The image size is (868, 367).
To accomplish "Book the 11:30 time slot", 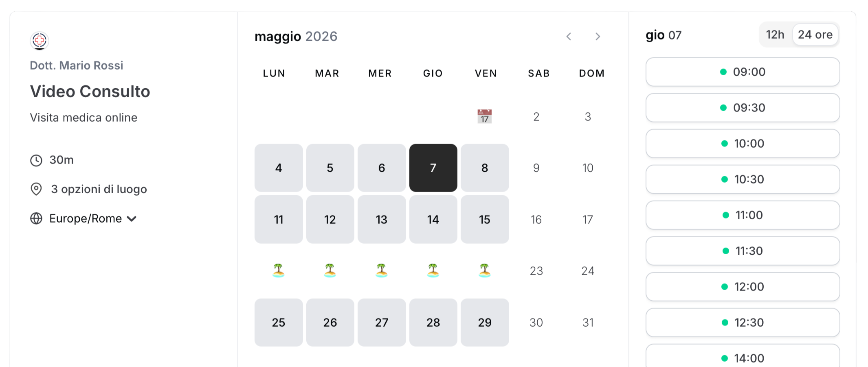I will 743,251.
